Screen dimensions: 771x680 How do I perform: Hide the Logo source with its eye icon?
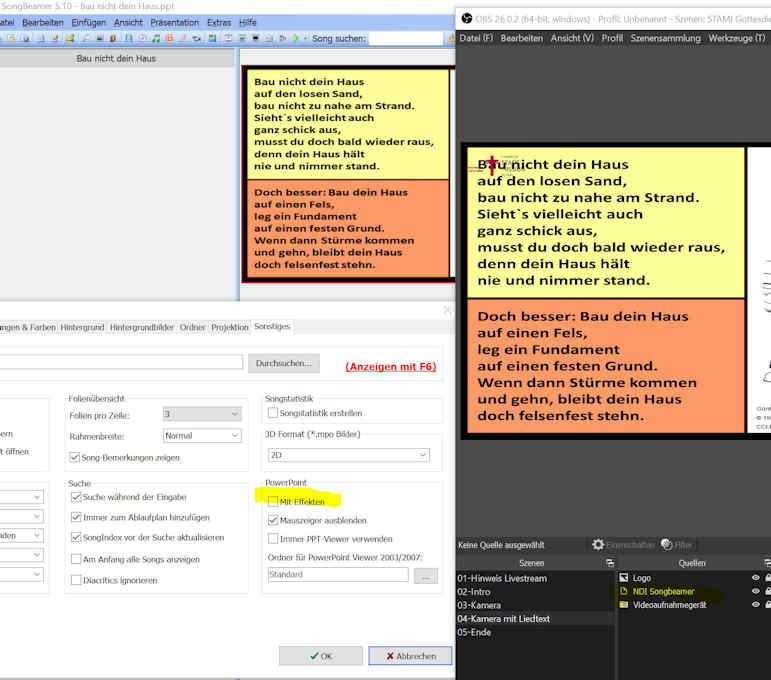coord(756,578)
